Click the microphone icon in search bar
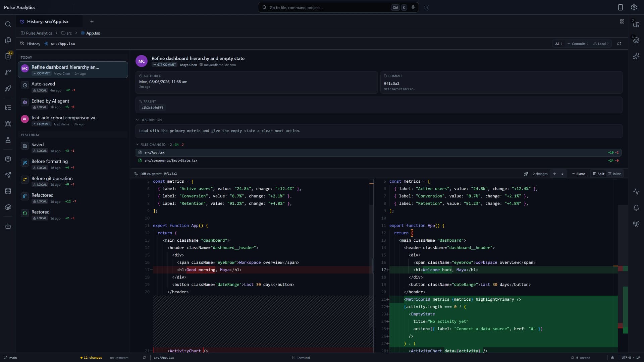The image size is (644, 362). tap(413, 7)
